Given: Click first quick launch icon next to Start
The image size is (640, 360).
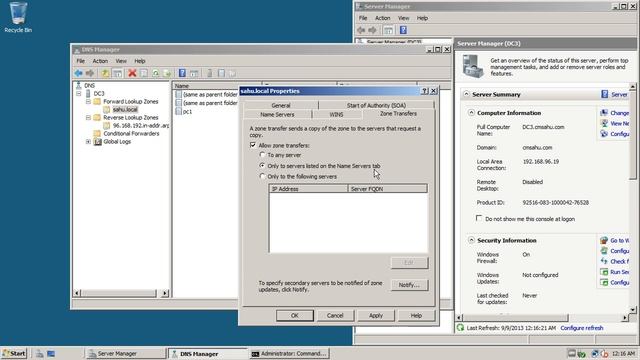Looking at the screenshot, I should click(x=40, y=353).
